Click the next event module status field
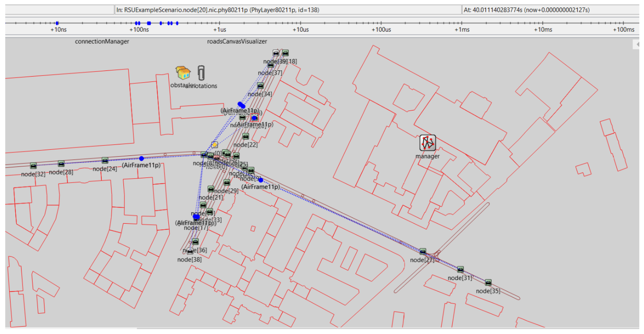This screenshot has width=644, height=334. [288, 10]
